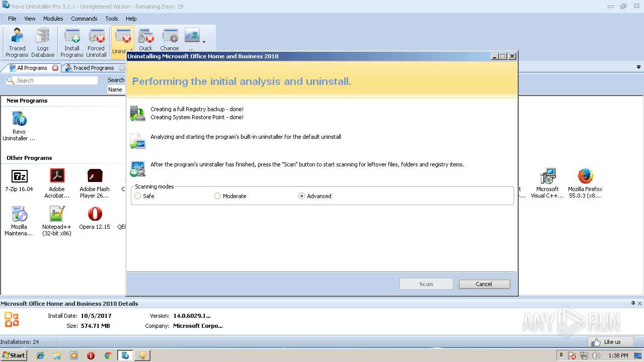Click the Version value 14.0.6029.1...
644x362 pixels.
click(x=192, y=316)
